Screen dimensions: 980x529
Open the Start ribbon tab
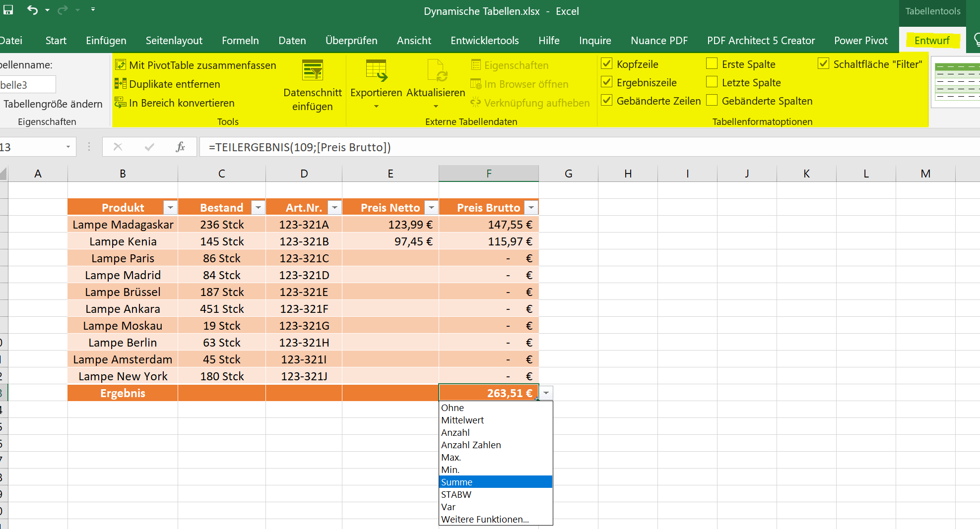56,41
